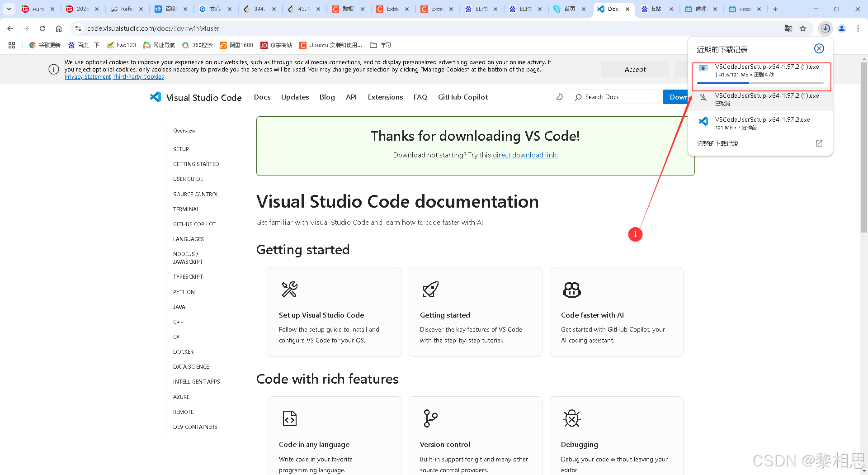
Task: Open the Privacy Statement link
Action: pos(88,77)
